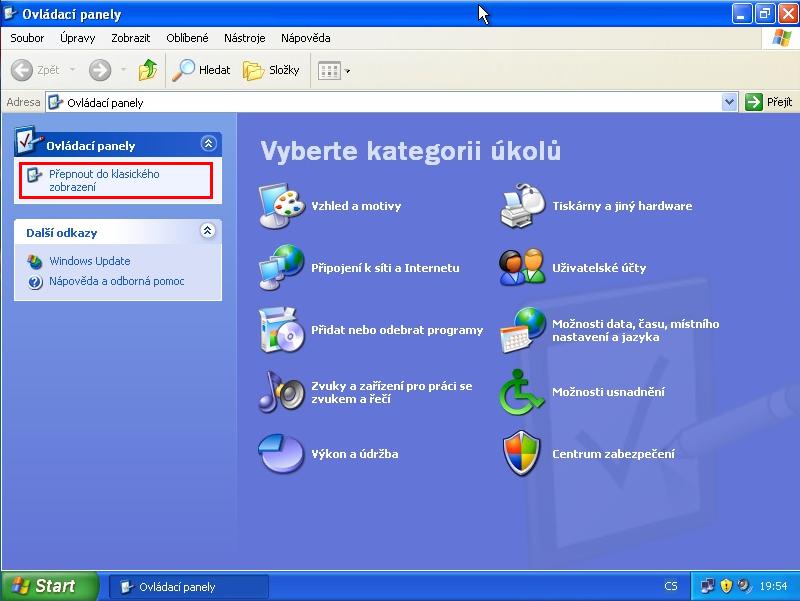Click Možnosti usnadnění text link
800x601 pixels.
608,392
